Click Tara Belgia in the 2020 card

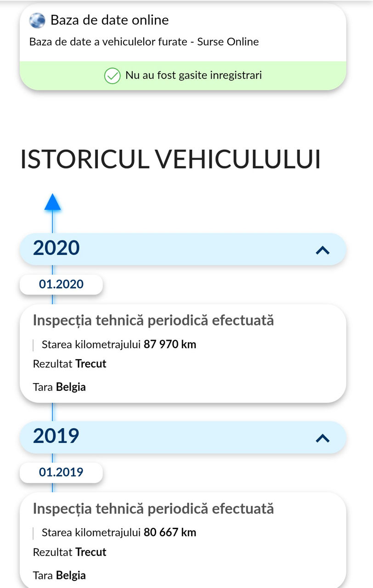(x=59, y=387)
